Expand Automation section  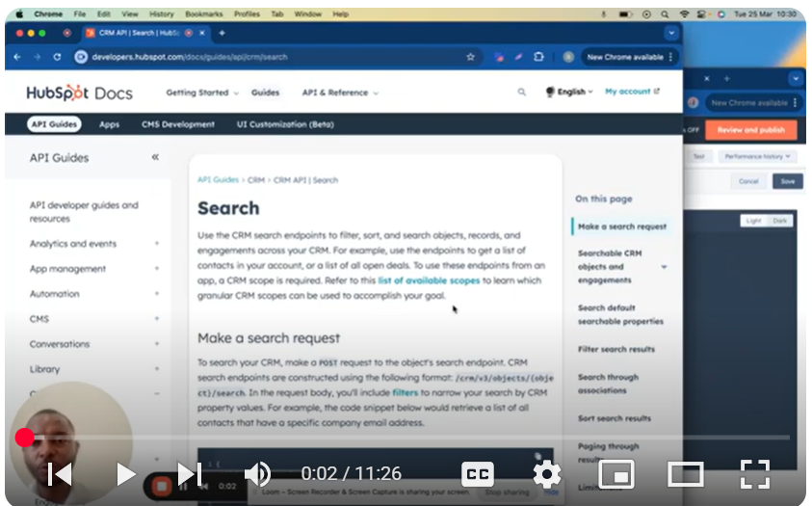156,294
